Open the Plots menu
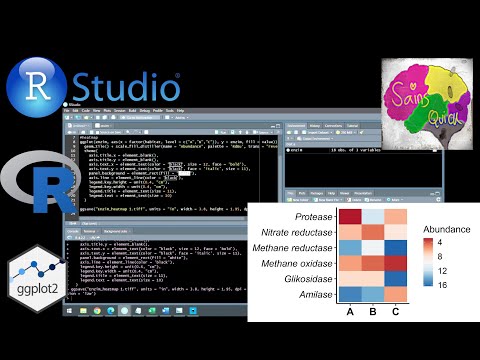 (107, 111)
